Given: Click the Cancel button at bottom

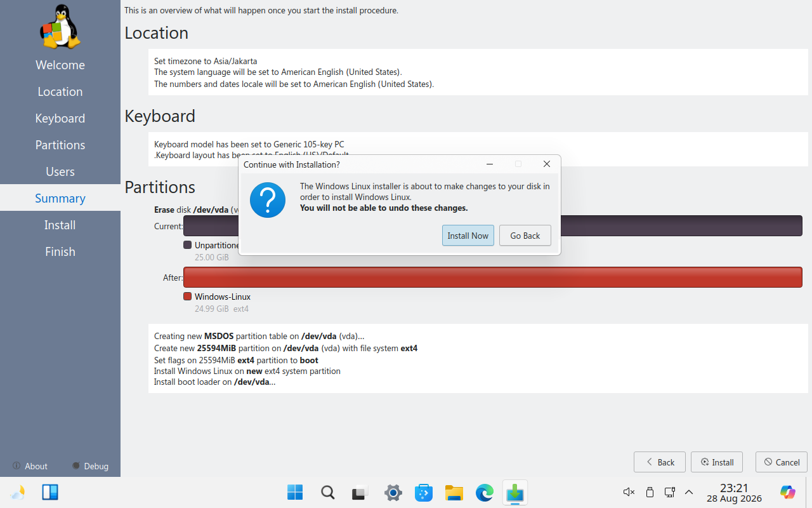Looking at the screenshot, I should click(782, 462).
